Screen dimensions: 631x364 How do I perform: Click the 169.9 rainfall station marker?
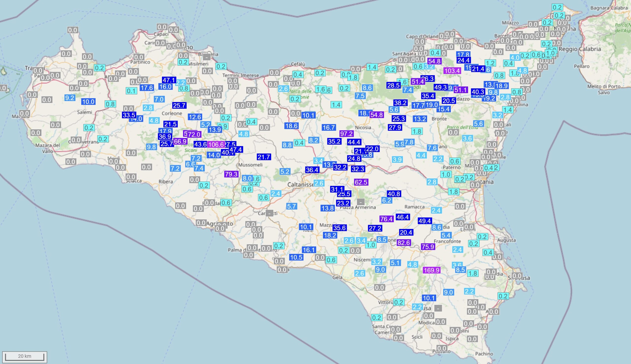pyautogui.click(x=432, y=270)
